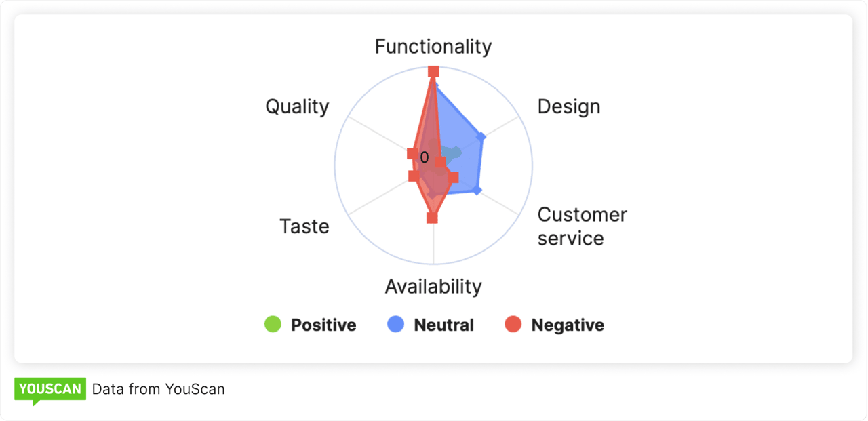Click the Availability axis label
868x421 pixels.
click(x=433, y=286)
